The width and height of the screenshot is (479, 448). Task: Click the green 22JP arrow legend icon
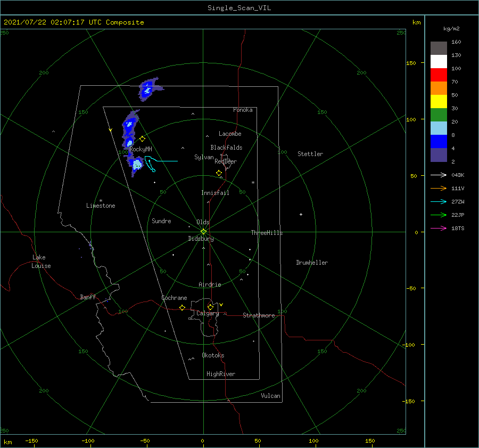(439, 215)
